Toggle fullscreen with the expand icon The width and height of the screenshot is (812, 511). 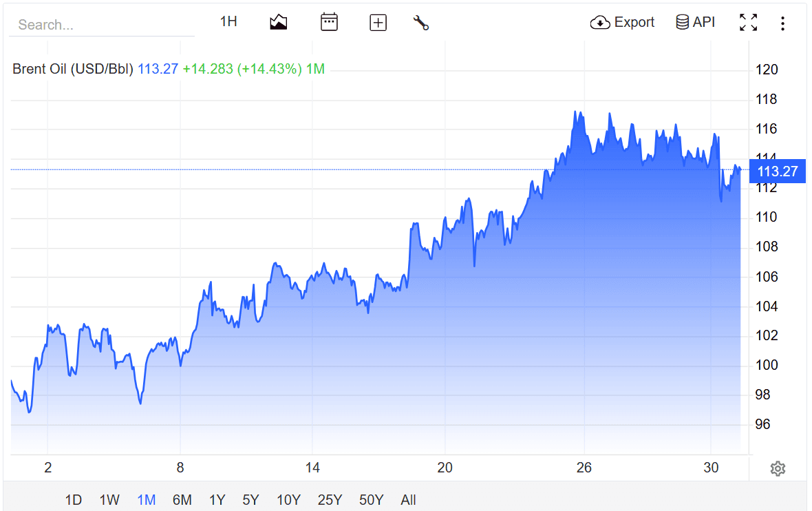pyautogui.click(x=748, y=22)
